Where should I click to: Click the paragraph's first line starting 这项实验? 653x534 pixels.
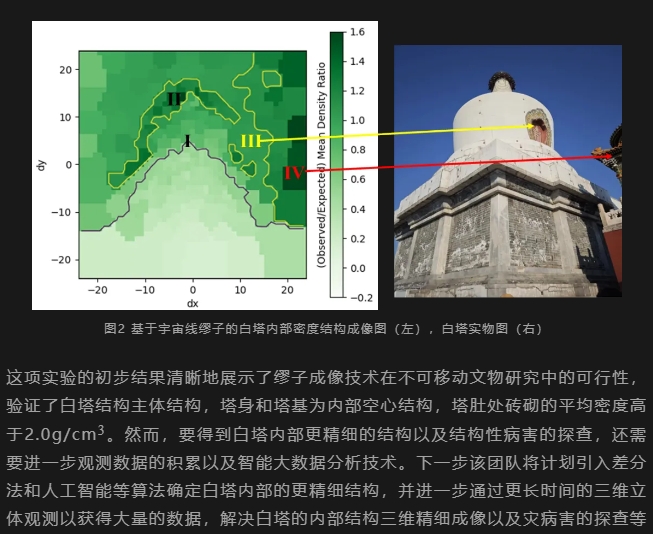[x=320, y=378]
